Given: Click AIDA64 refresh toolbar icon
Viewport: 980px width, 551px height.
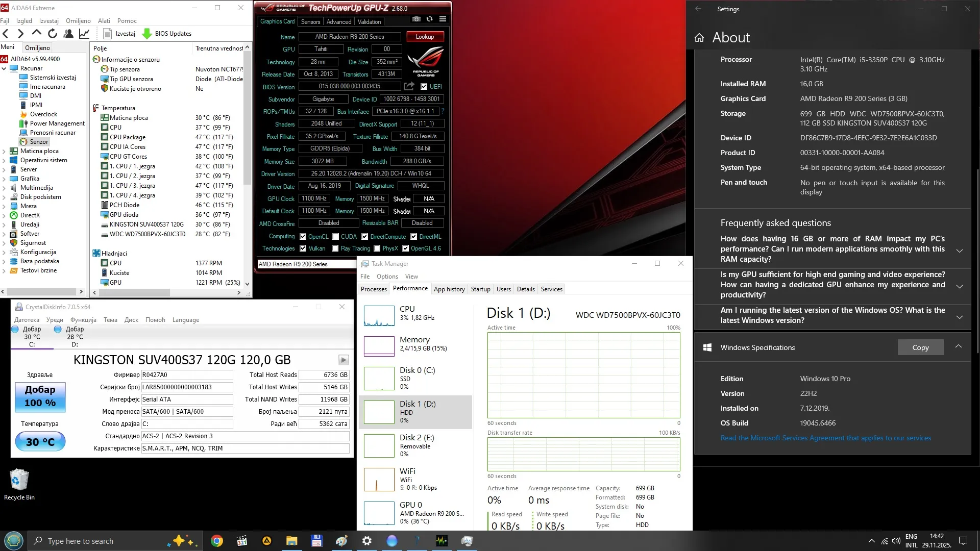Looking at the screenshot, I should coord(52,34).
